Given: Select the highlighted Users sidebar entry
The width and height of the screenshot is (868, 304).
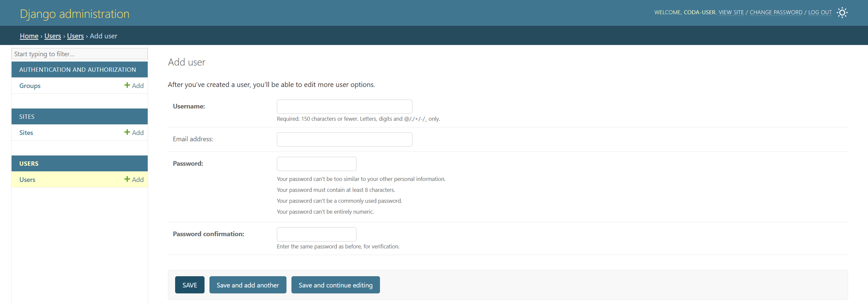Looking at the screenshot, I should 27,180.
